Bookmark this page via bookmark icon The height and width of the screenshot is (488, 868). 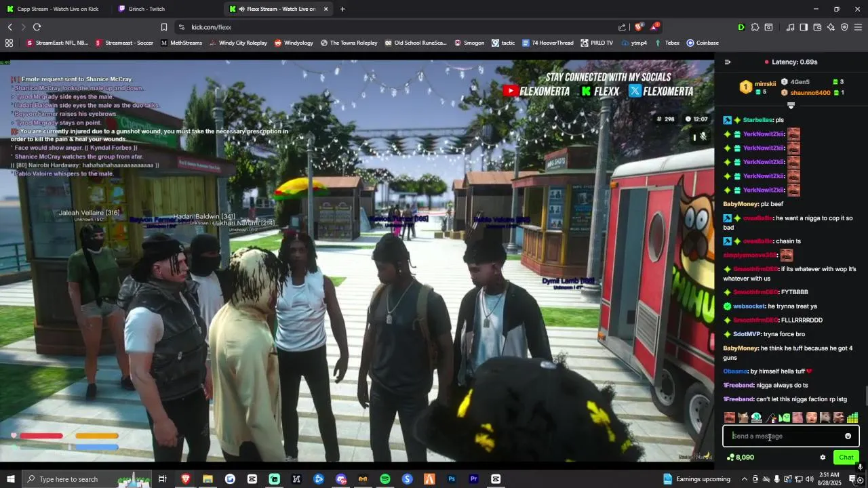point(164,27)
